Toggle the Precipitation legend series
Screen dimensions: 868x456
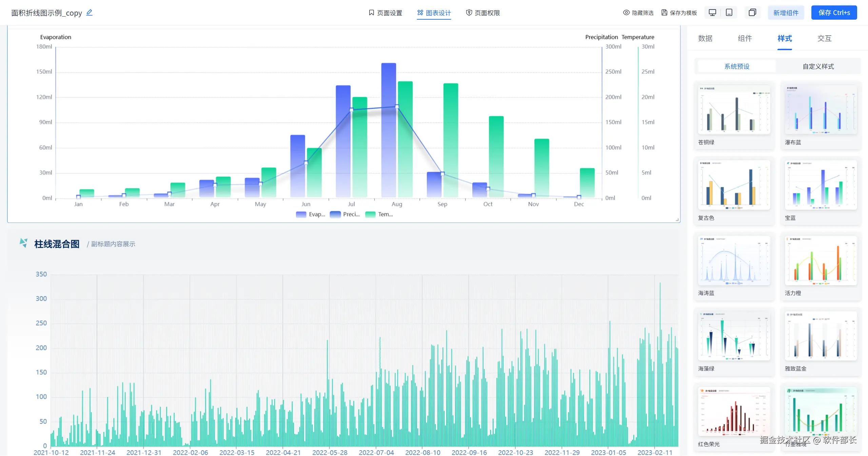click(344, 214)
